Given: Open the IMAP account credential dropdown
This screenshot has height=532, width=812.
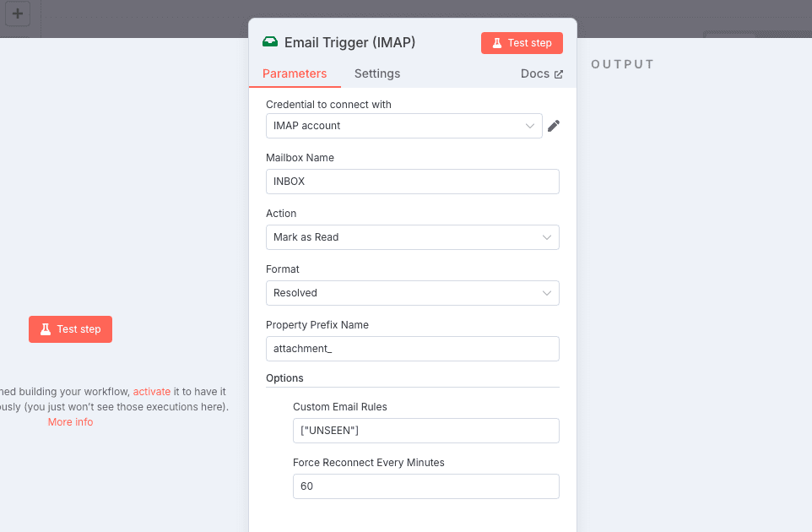Looking at the screenshot, I should (x=402, y=126).
